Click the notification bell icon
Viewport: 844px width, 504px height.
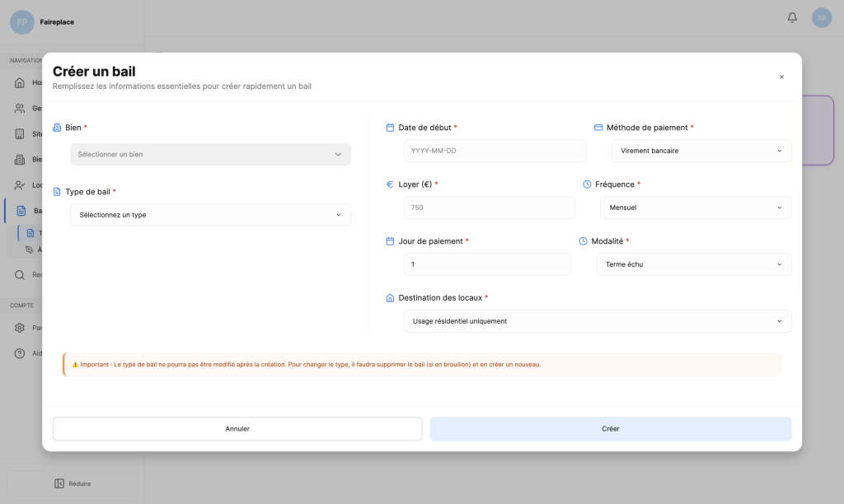click(x=792, y=17)
